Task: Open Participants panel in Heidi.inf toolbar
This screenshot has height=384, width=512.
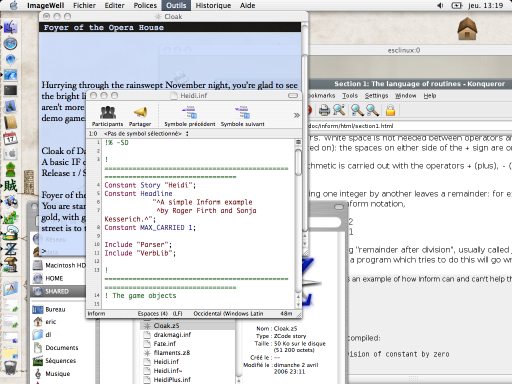Action: coord(107,115)
